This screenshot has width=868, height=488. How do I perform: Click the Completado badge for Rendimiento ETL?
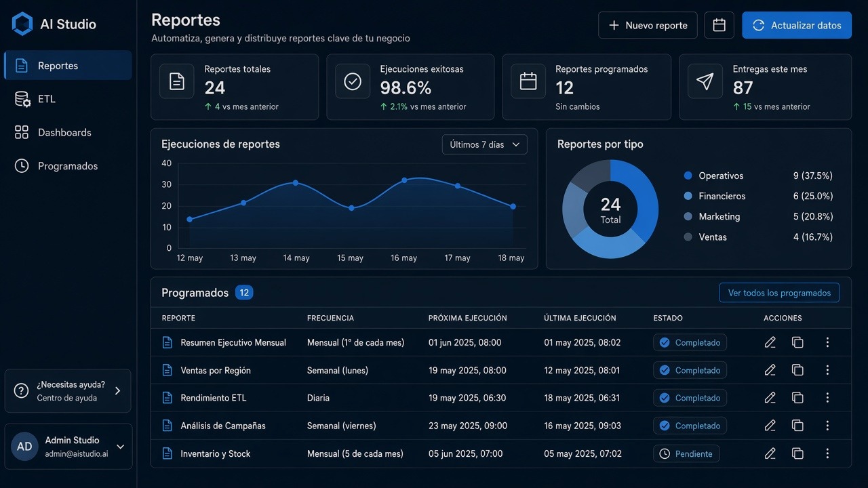tap(690, 398)
